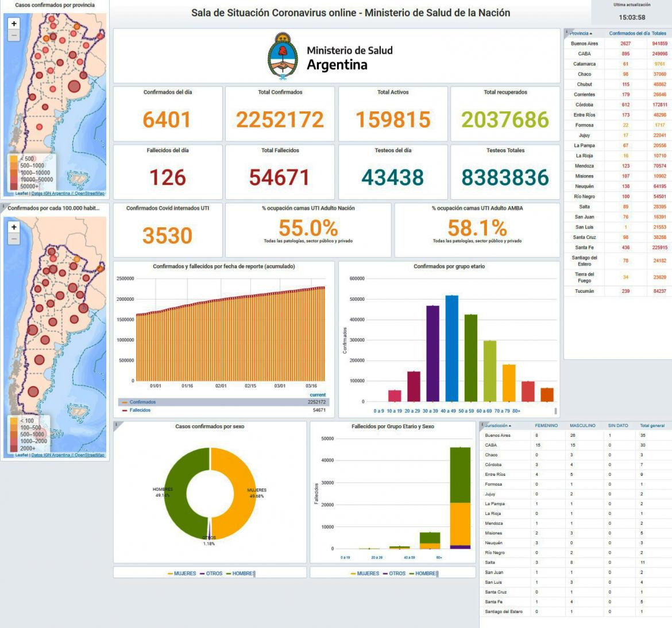This screenshot has width=672, height=628.
Task: Open the Leaflet link on the provincia map
Action: coord(21,193)
